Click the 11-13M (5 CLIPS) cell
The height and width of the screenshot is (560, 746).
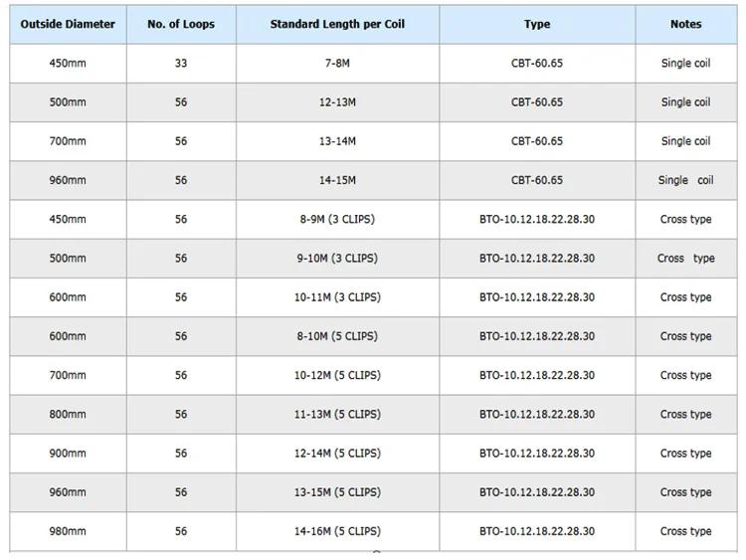click(337, 414)
